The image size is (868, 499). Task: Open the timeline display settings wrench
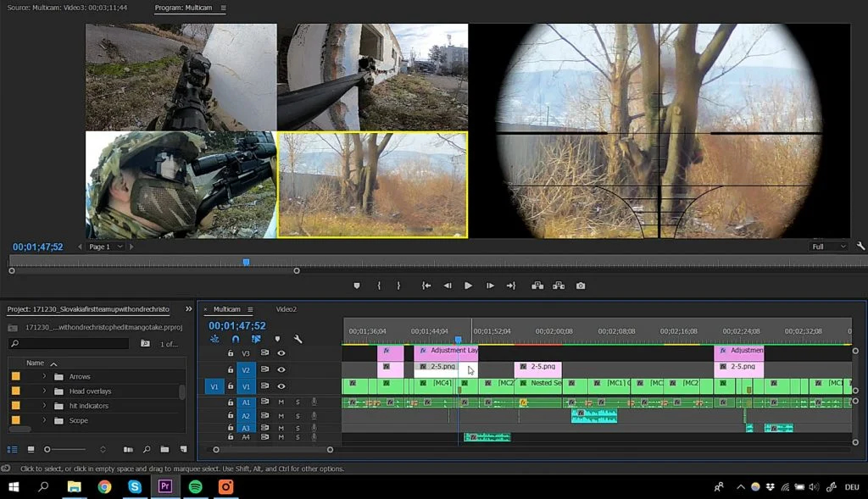coord(298,339)
